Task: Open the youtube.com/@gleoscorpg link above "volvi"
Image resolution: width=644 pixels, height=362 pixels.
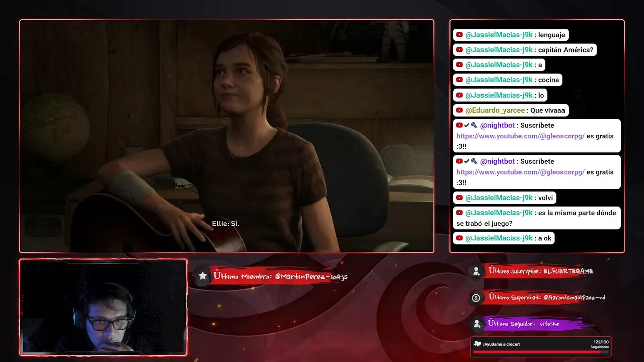Action: click(520, 172)
